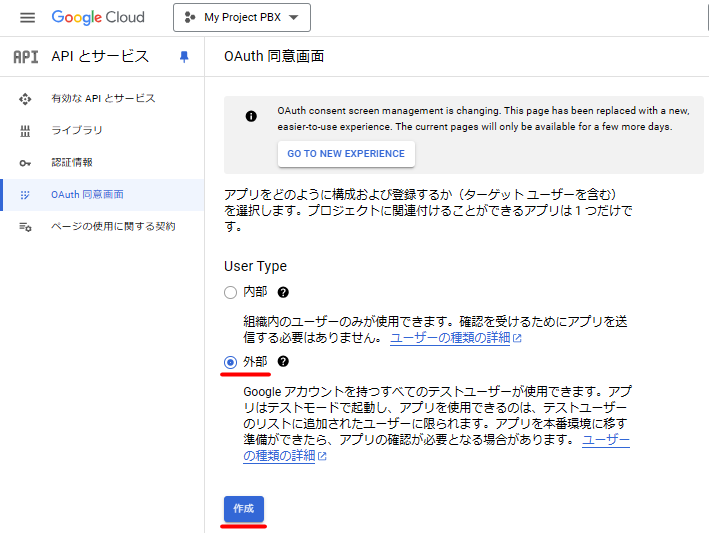Select OAuth 同意画面 in the sidebar
This screenshot has height=533, width=709.
(x=102, y=195)
